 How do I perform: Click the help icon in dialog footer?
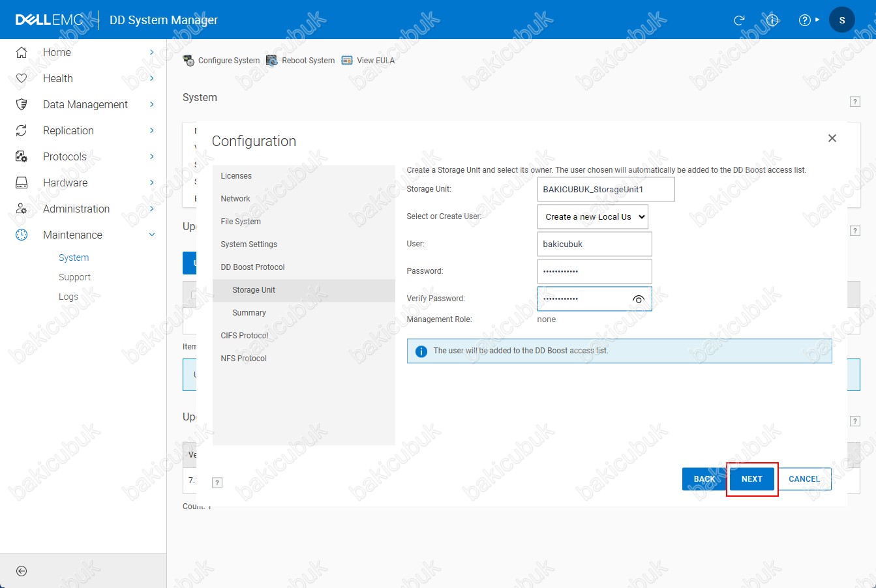[218, 482]
